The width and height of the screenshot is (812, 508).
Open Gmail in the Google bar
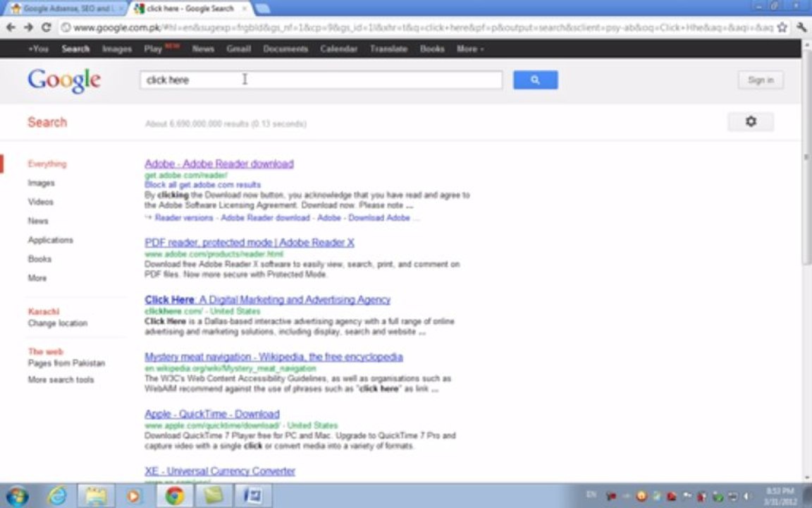pos(239,49)
